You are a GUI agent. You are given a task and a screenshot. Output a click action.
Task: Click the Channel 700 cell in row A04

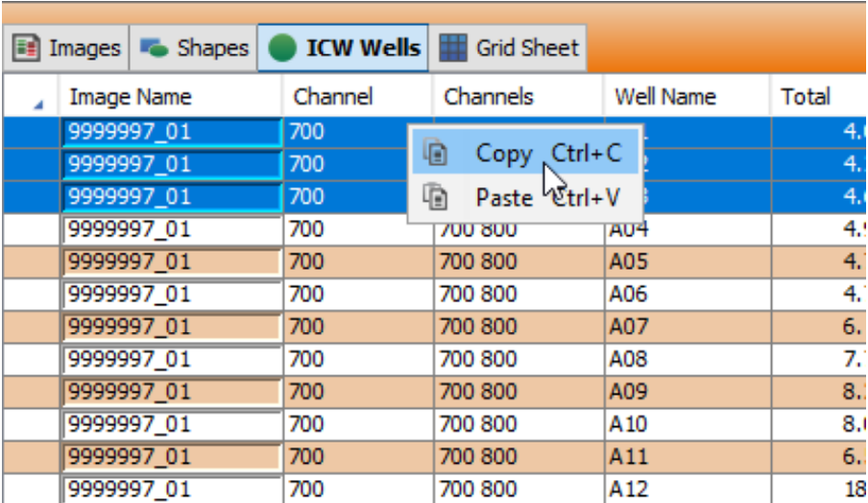coord(359,229)
